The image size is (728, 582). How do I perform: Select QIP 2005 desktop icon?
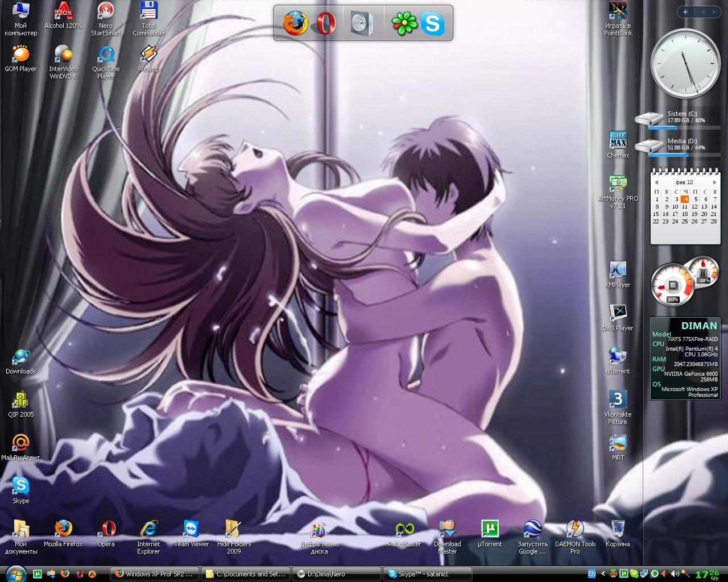(20, 404)
